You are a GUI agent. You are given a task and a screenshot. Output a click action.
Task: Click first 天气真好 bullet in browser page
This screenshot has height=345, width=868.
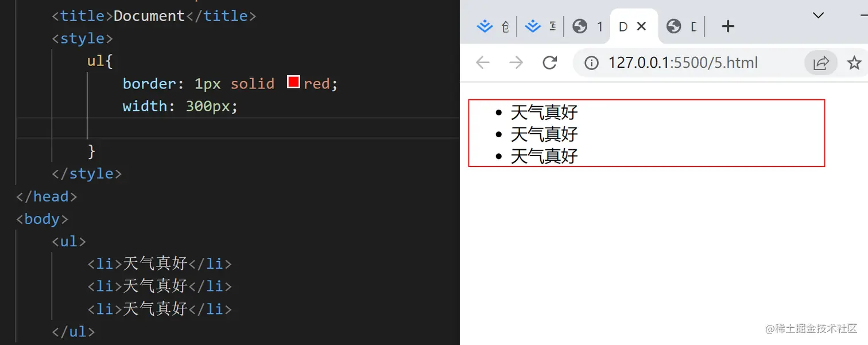[544, 112]
